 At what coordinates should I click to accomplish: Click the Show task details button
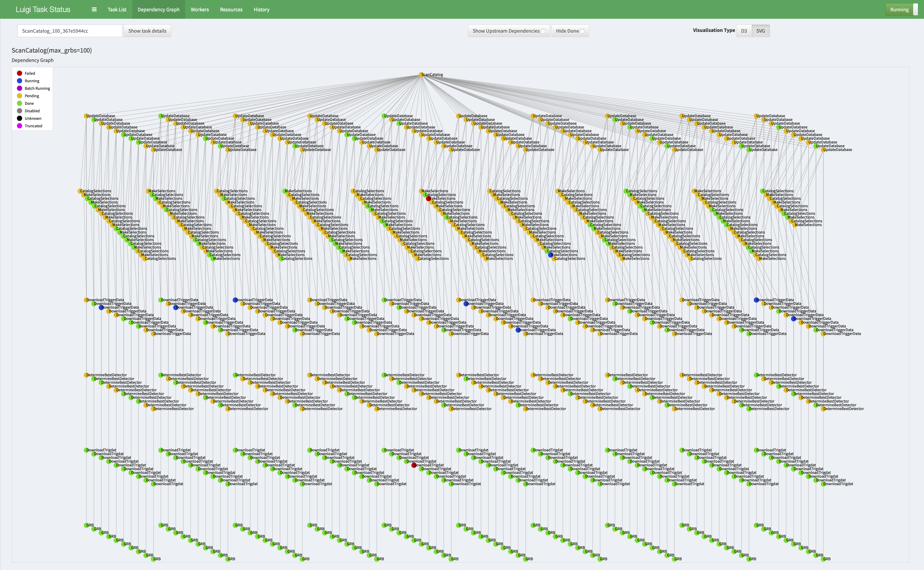tap(147, 31)
